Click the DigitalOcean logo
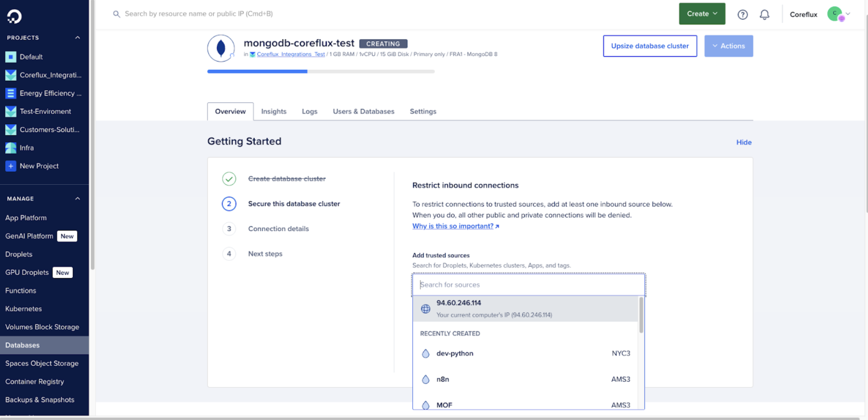This screenshot has width=868, height=420. [13, 16]
